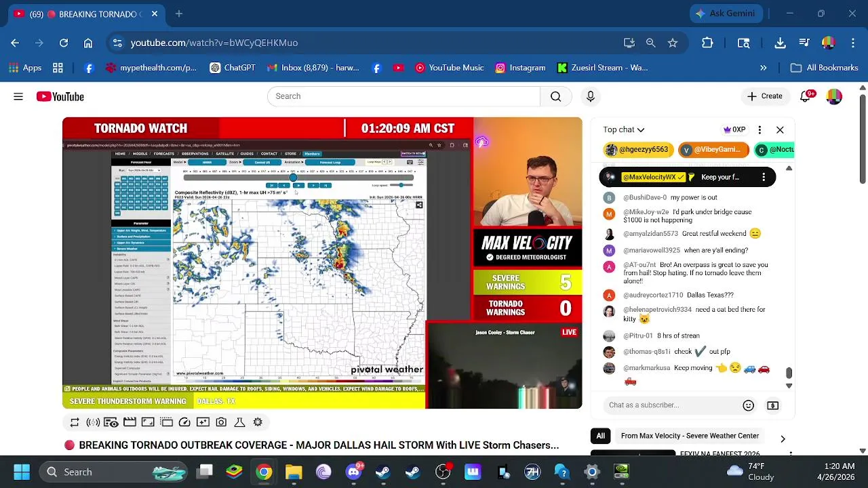Open the taskbar weather widget
This screenshot has height=488, width=868.
(x=751, y=472)
